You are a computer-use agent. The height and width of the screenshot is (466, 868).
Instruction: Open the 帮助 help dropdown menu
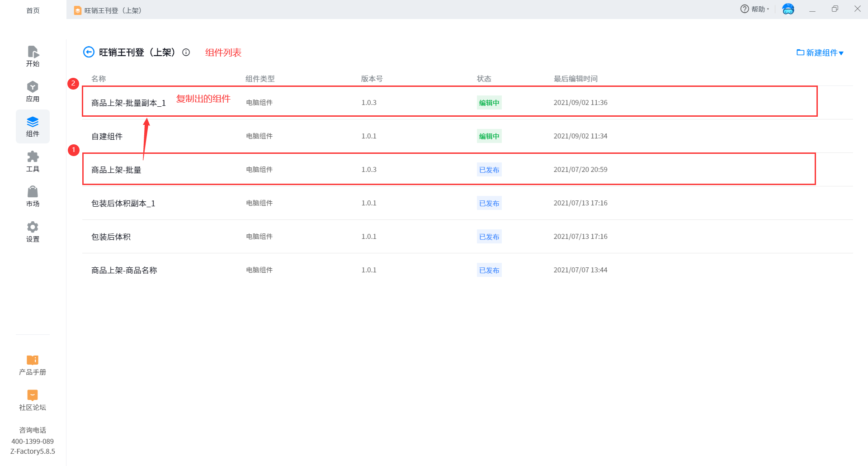pos(755,9)
